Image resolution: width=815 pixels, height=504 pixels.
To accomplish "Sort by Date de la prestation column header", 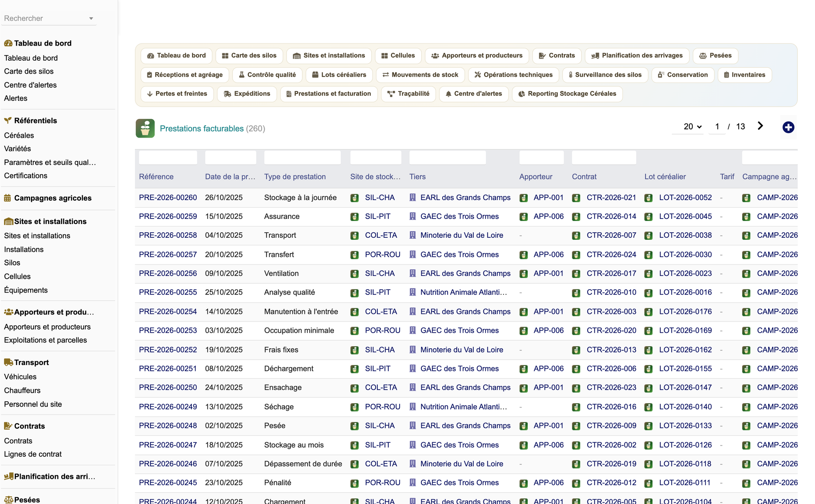I will click(230, 177).
